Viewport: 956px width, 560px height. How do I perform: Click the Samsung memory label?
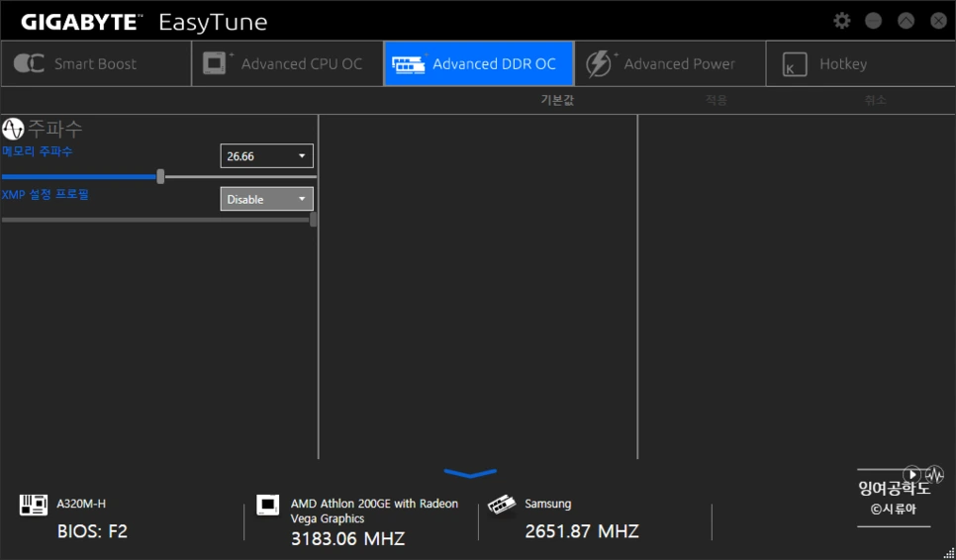tap(548, 504)
